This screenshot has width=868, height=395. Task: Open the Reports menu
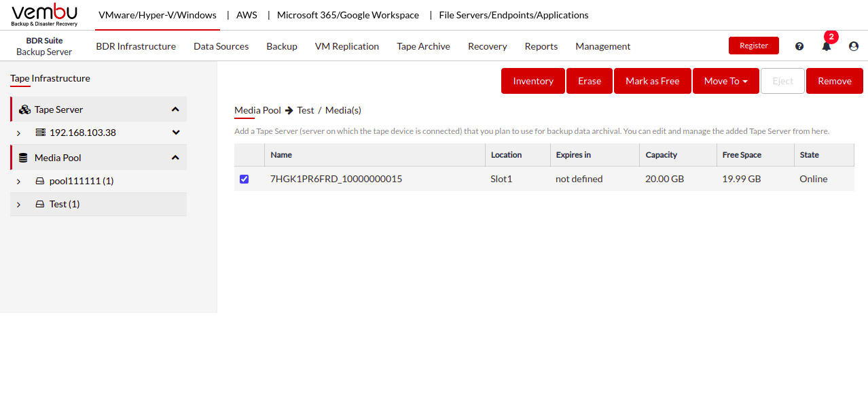[x=541, y=46]
